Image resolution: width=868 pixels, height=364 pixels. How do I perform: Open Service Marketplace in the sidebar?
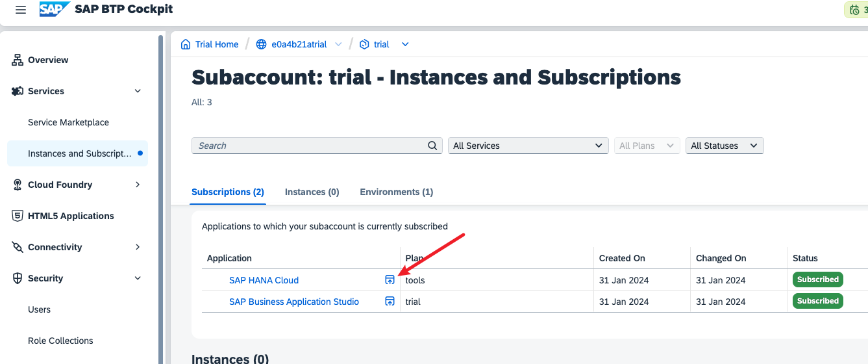(68, 122)
